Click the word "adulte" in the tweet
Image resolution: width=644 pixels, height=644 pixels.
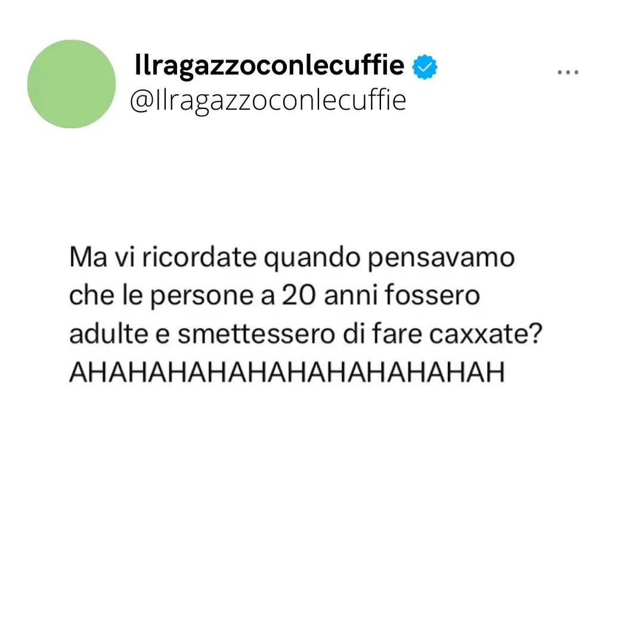coord(109,333)
